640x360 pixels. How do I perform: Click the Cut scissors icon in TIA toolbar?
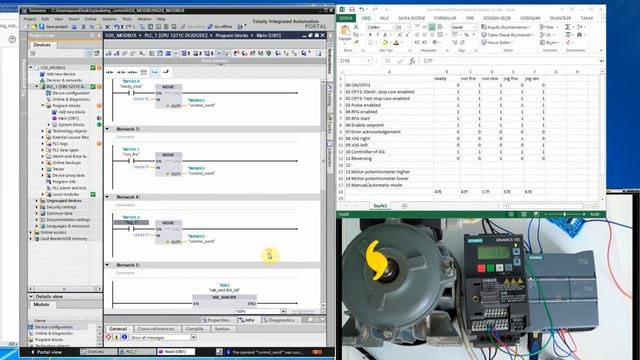click(x=83, y=27)
